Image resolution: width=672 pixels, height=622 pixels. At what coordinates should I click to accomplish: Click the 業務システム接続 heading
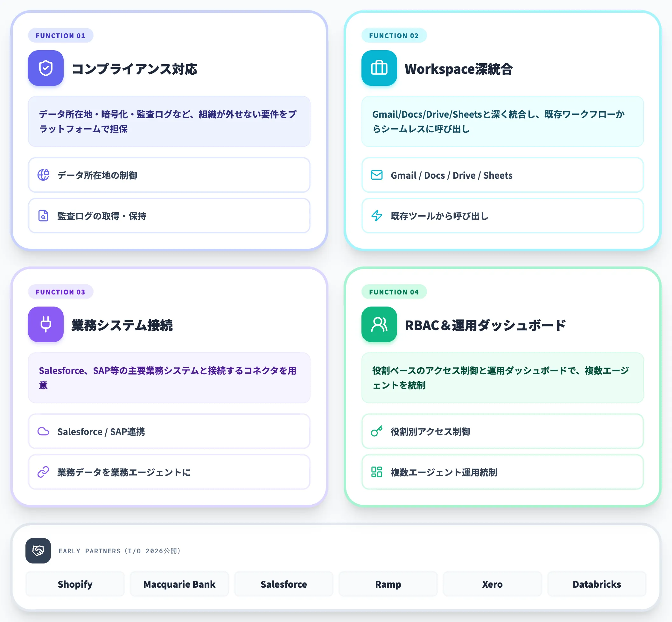[122, 325]
